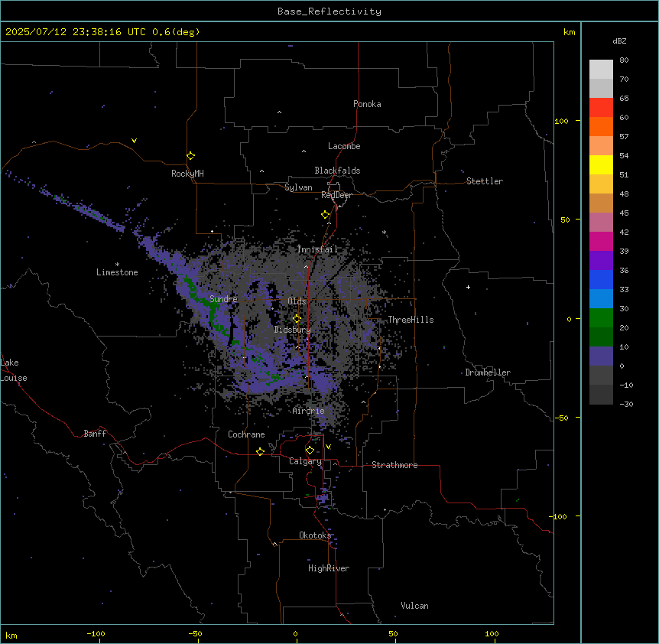Click the orange swatch below 60 dBZ
The width and height of the screenshot is (659, 644).
point(601,126)
